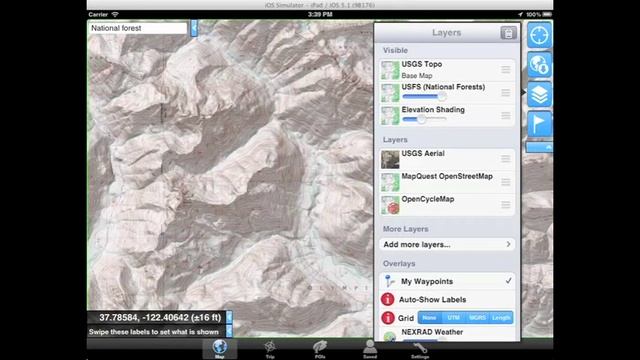This screenshot has width=640, height=360.
Task: Select the OpenCycleMap layer thumbnail
Action: 390,205
